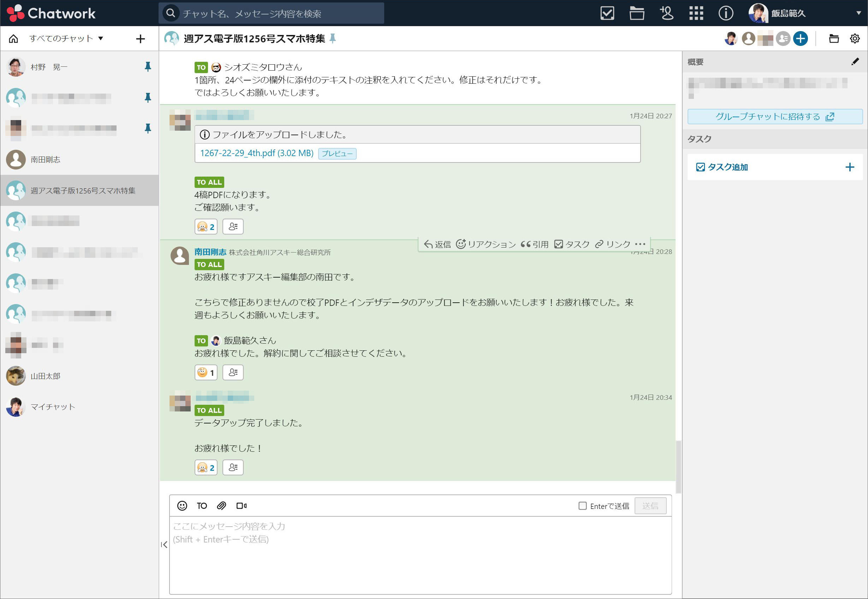Open the 南田剛志 chat in sidebar
The height and width of the screenshot is (599, 868).
click(x=79, y=160)
